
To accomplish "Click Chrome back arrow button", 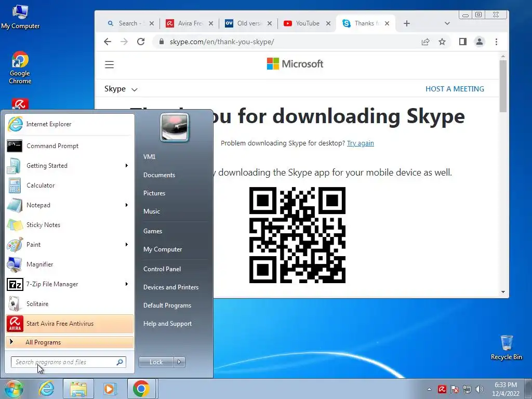I will click(x=108, y=42).
